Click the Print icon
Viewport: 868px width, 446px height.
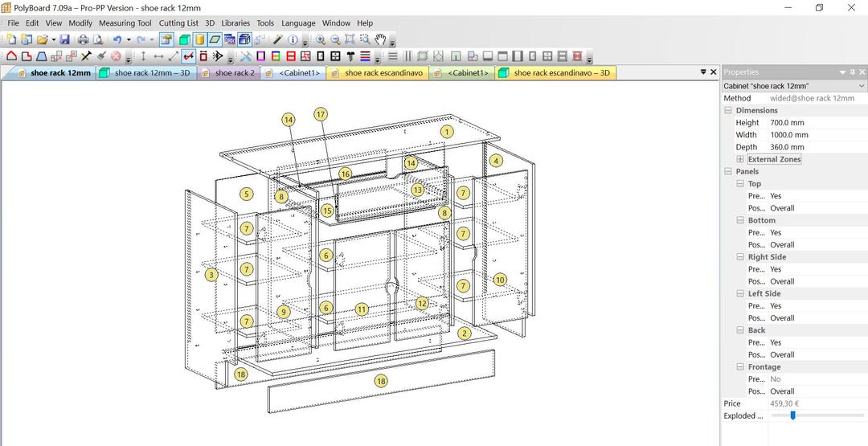83,39
